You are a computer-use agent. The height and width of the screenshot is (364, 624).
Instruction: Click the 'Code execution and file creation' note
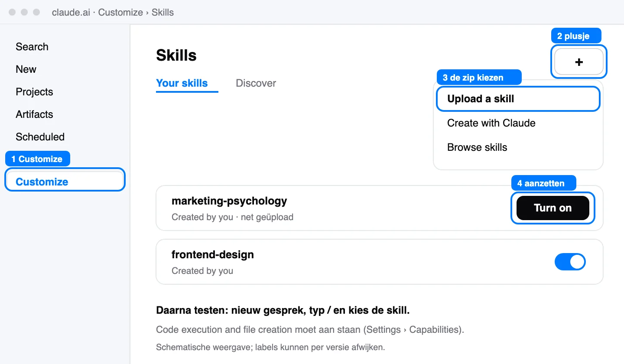pos(310,330)
